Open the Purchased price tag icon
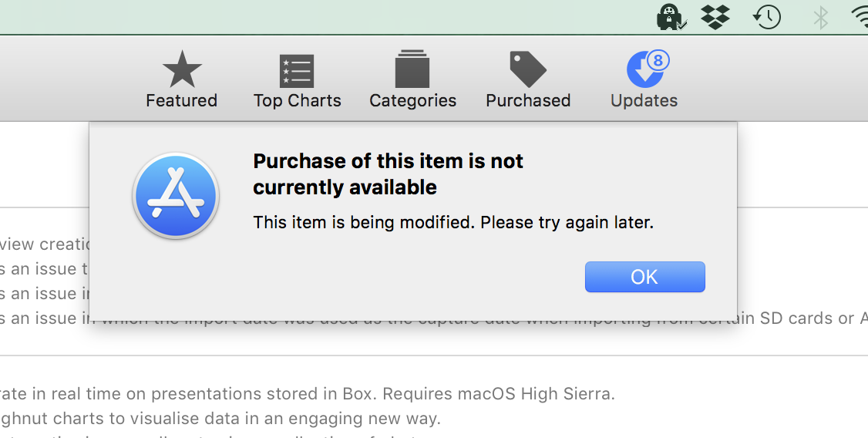Screen dimensions: 868x438 pos(528,69)
